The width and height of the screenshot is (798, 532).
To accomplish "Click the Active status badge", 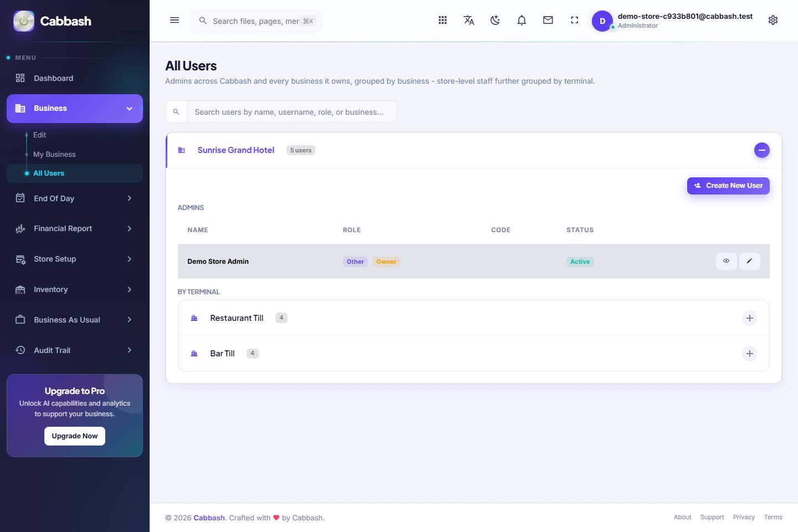I will pos(580,262).
